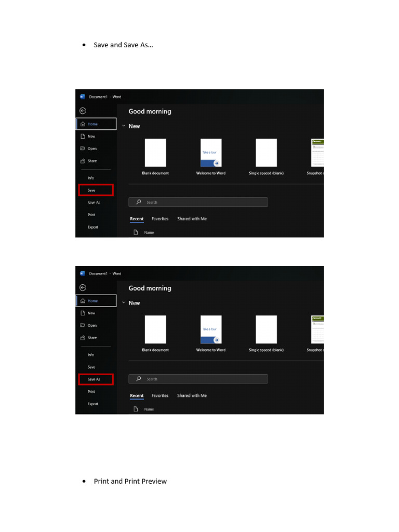This screenshot has height=532, width=399.
Task: Click the "Save and Save As..." bullet text
Action: coord(124,45)
